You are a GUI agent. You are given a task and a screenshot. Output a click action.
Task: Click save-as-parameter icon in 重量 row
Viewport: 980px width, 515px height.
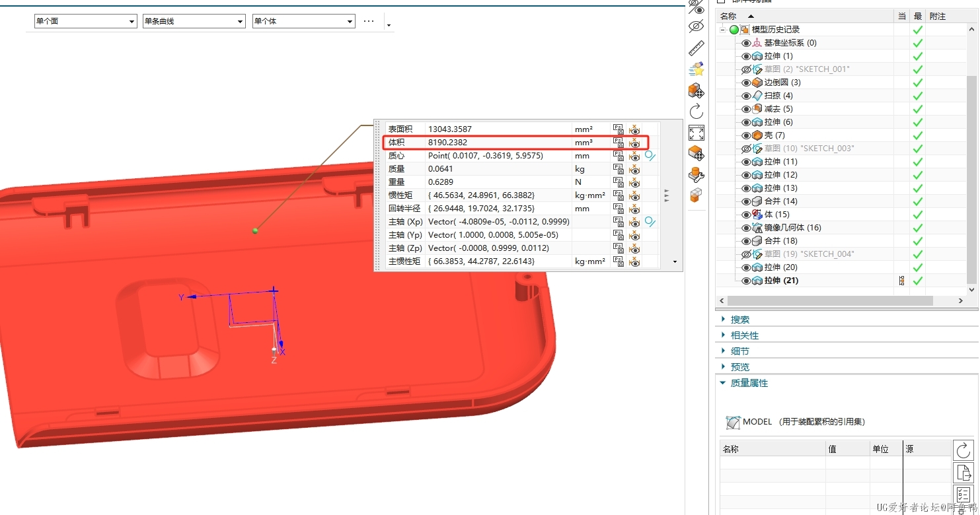click(x=618, y=182)
